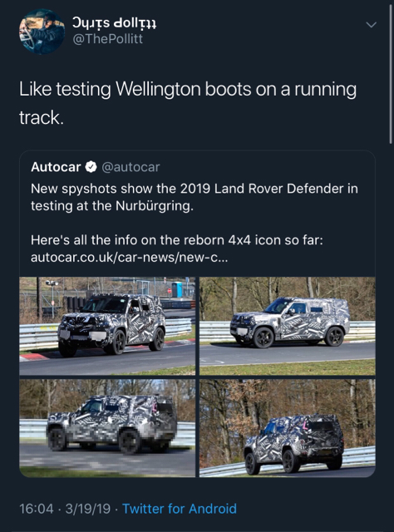Open the autocar.co.uk article link

pos(130,258)
